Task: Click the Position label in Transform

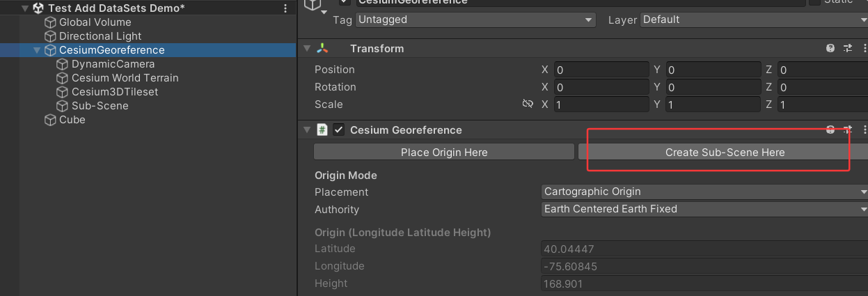Action: [335, 70]
